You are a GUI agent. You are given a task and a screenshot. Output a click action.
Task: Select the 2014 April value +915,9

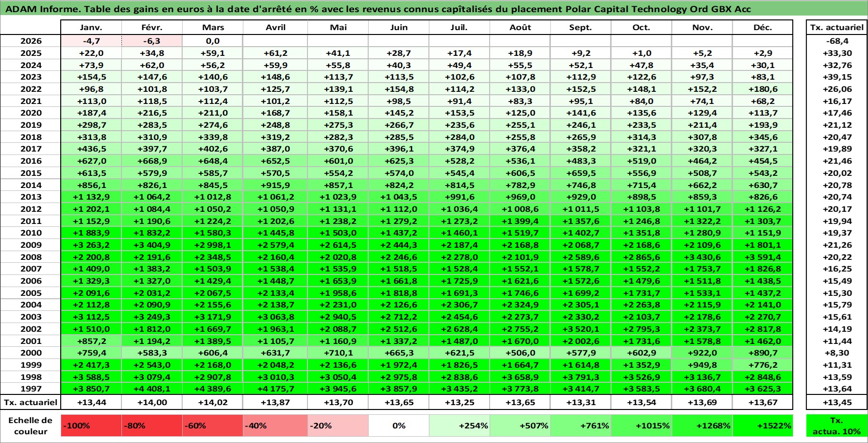pyautogui.click(x=275, y=185)
